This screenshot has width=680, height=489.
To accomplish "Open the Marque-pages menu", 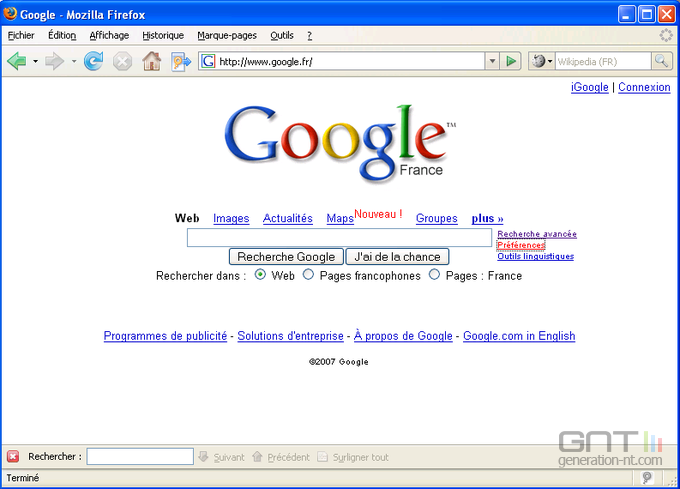I will tap(227, 35).
